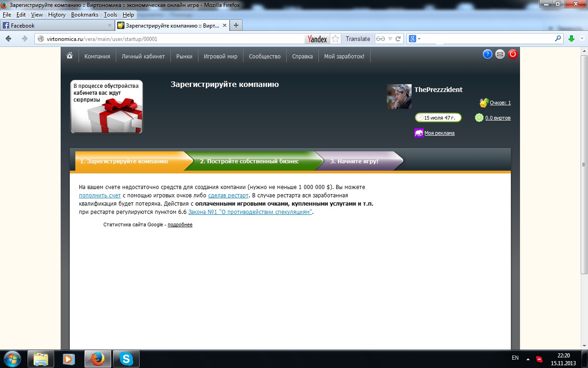Click the ThePrezzzident username
This screenshot has height=368, width=588.
click(438, 90)
